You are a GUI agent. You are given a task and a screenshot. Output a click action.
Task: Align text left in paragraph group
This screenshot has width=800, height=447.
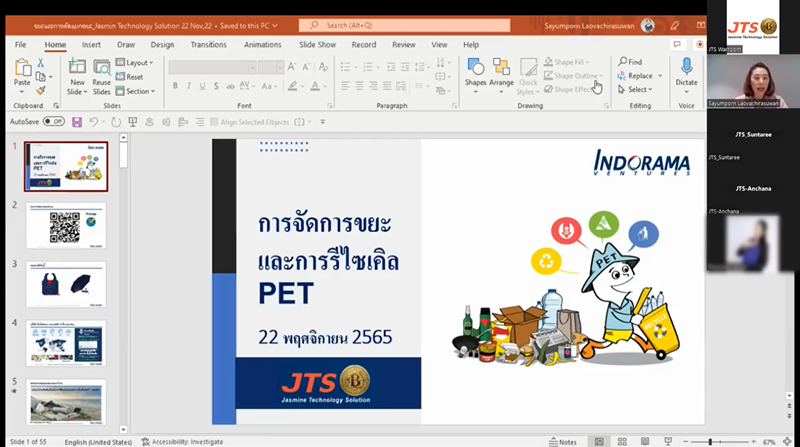click(345, 86)
